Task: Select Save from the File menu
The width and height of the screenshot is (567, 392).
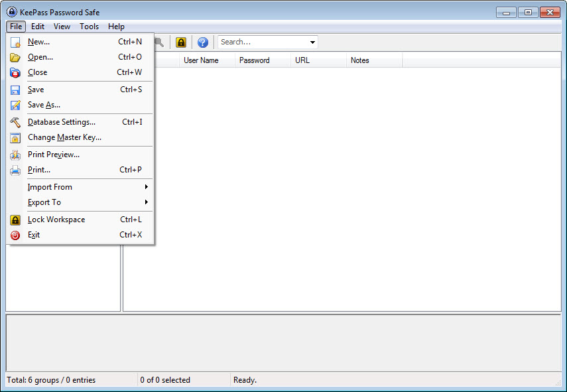Action: click(x=80, y=90)
